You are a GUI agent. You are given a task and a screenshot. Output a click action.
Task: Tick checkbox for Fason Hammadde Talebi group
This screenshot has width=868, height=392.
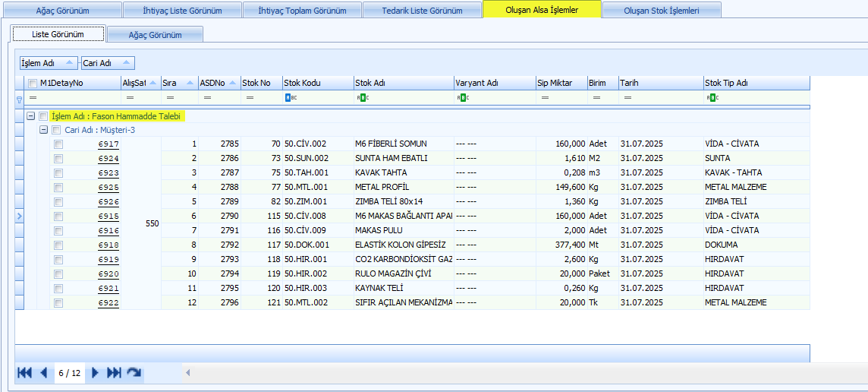[43, 116]
